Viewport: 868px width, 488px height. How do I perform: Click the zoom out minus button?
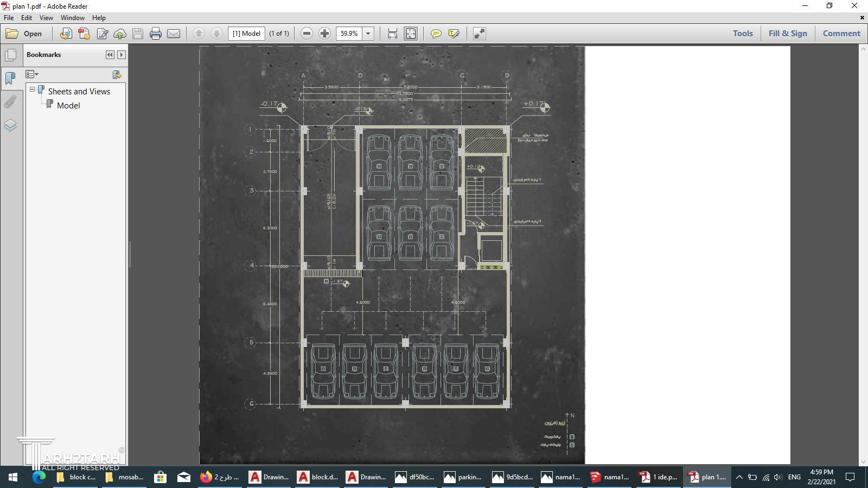click(307, 34)
